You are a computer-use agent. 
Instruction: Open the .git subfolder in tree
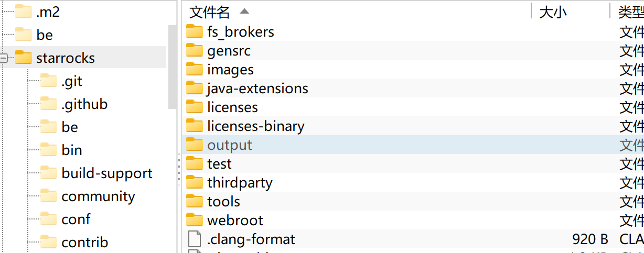click(72, 81)
